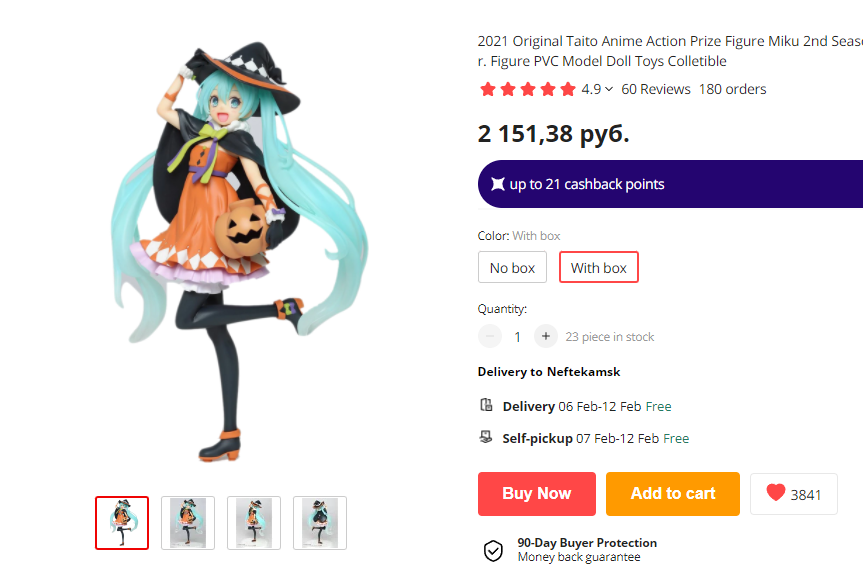863x587 pixels.
Task: Click the buyer protection shield icon
Action: 493,550
